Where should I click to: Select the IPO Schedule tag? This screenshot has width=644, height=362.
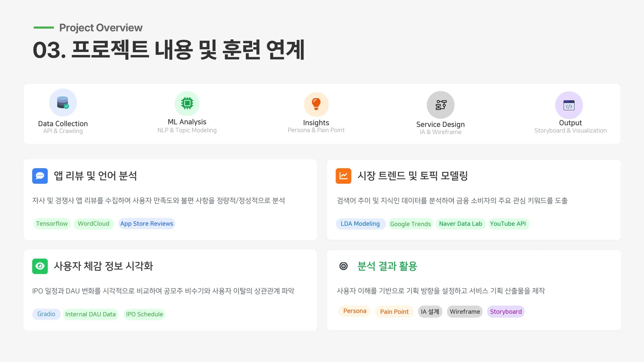tap(144, 314)
